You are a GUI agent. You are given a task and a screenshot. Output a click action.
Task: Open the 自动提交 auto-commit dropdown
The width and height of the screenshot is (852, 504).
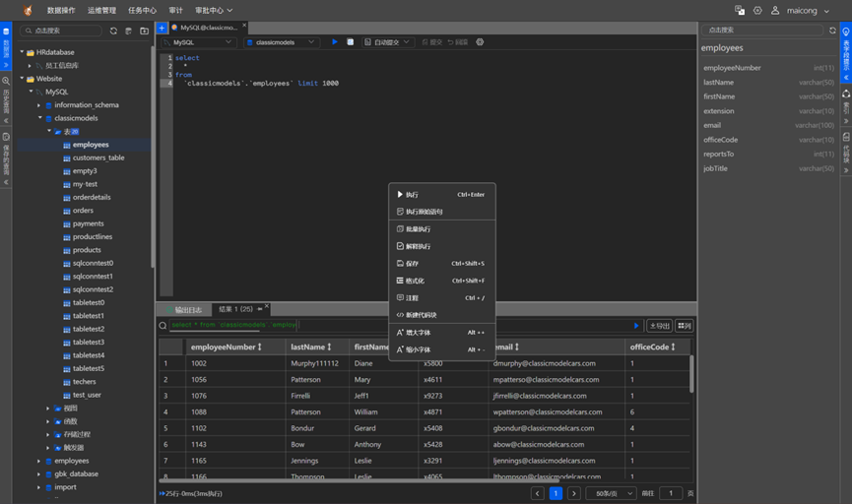(389, 42)
